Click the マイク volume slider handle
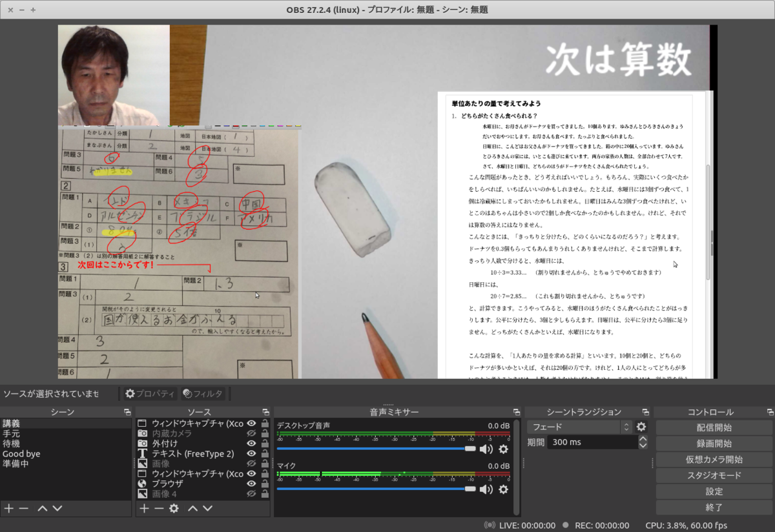The width and height of the screenshot is (775, 532). [470, 489]
